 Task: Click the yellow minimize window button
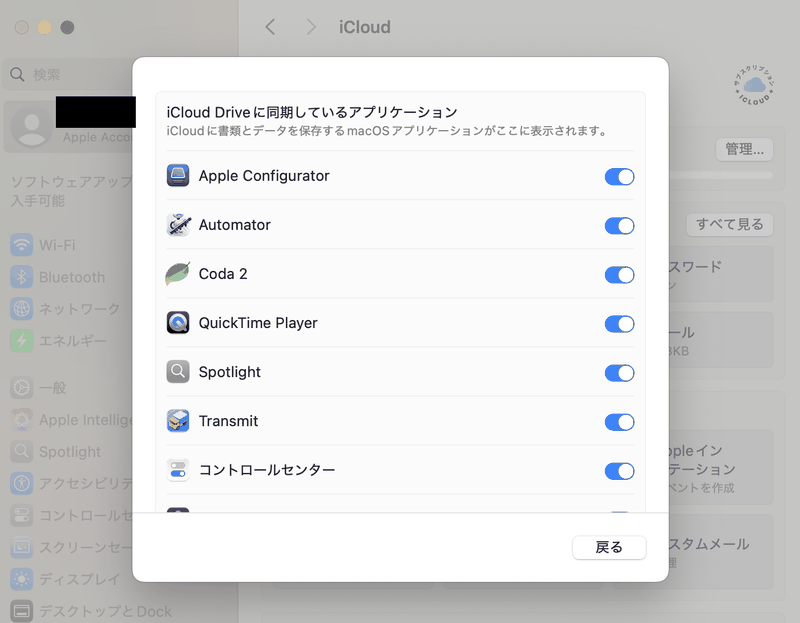tap(44, 27)
